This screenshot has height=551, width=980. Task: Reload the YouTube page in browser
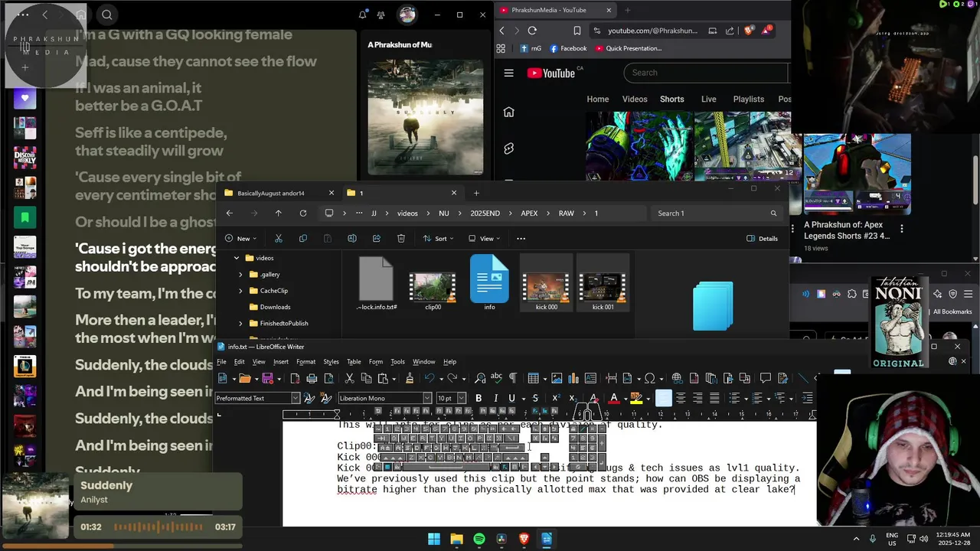click(x=532, y=31)
